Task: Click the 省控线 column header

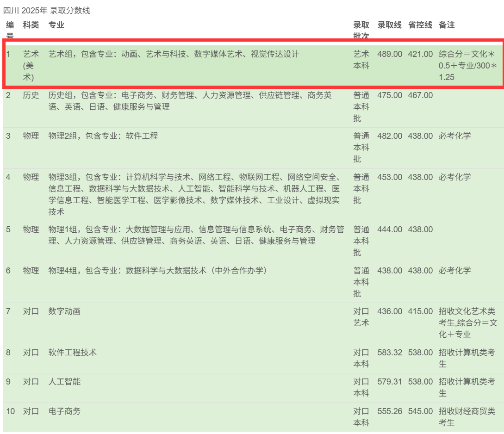Action: point(420,25)
